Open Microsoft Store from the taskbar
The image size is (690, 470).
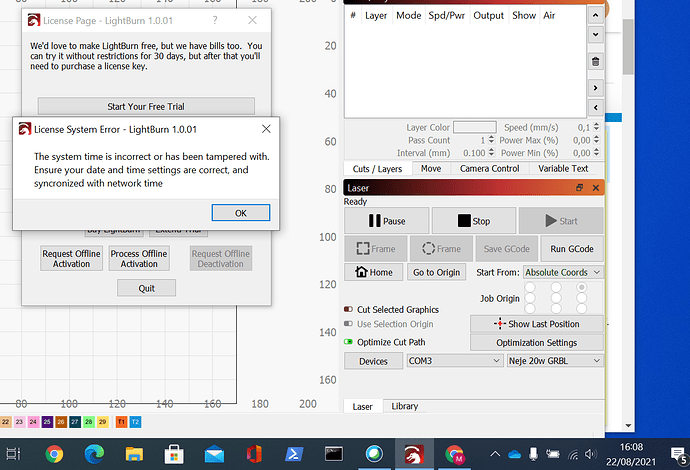(174, 454)
